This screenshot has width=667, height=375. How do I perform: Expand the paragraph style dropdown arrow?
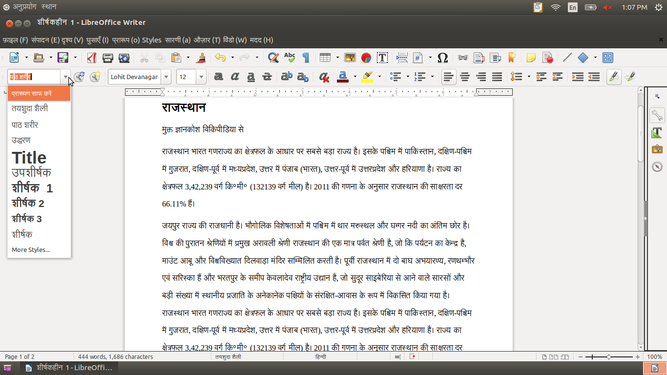tap(66, 77)
